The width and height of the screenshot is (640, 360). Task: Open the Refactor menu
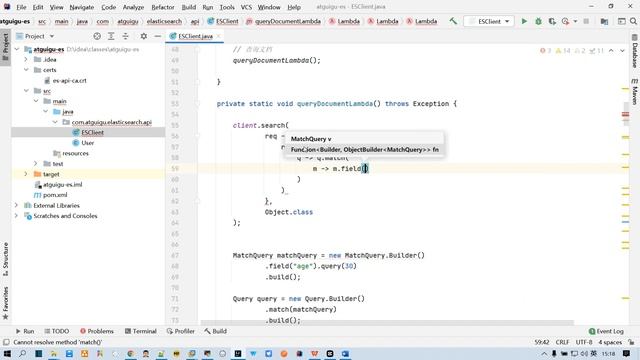click(162, 7)
